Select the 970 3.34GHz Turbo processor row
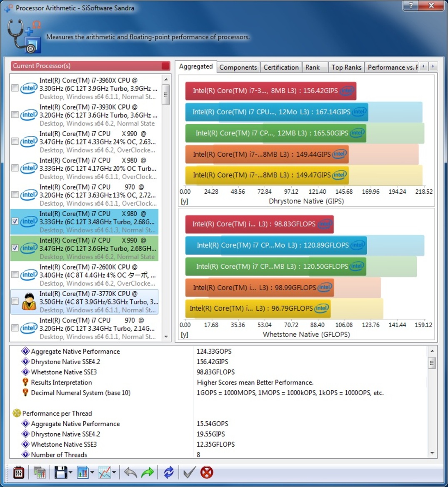 pyautogui.click(x=85, y=328)
